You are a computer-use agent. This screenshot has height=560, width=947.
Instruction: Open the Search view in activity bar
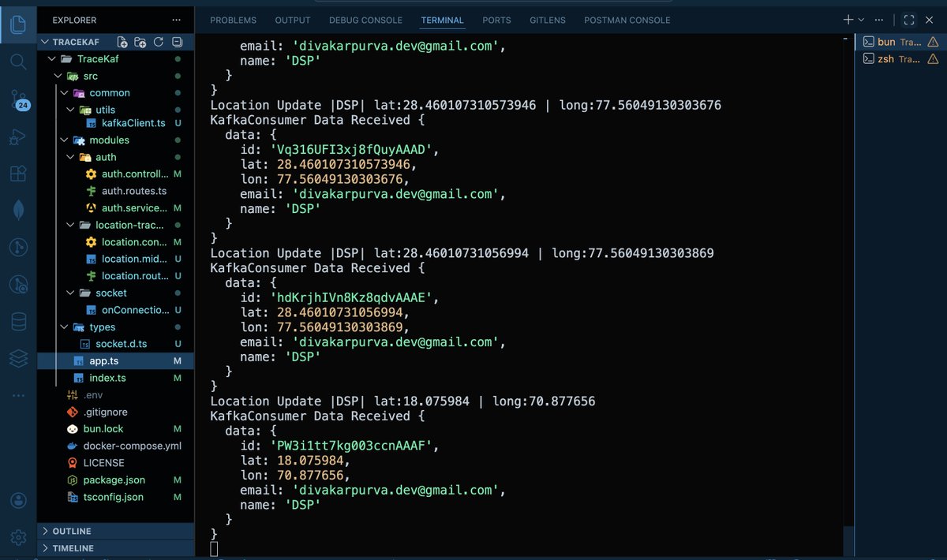(18, 61)
